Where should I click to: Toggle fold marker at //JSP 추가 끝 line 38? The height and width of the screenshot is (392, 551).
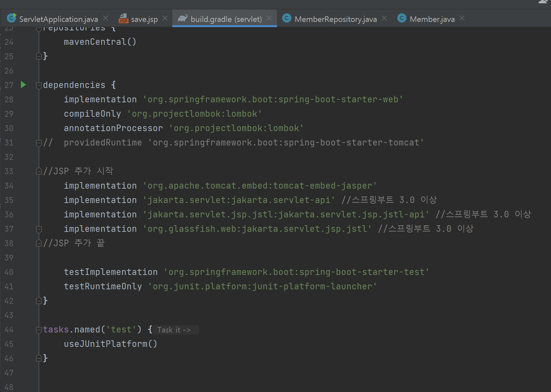[39, 243]
